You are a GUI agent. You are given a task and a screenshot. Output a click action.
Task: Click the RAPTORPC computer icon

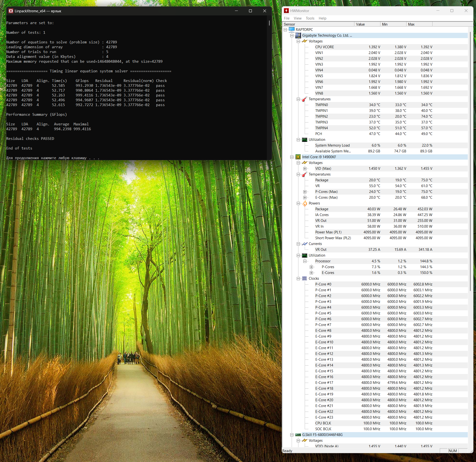(x=292, y=29)
